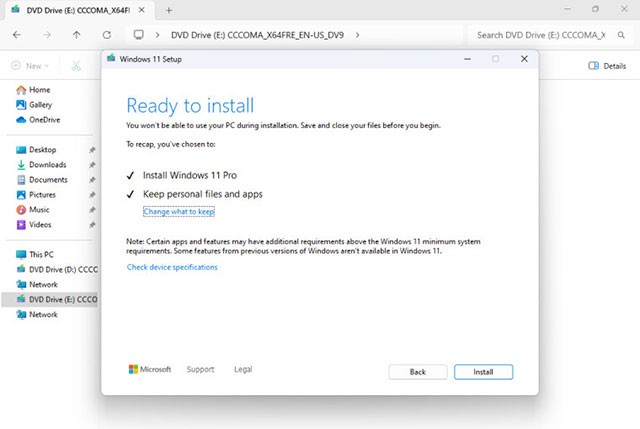Navigate up one folder level
This screenshot has height=429, width=640.
point(77,35)
